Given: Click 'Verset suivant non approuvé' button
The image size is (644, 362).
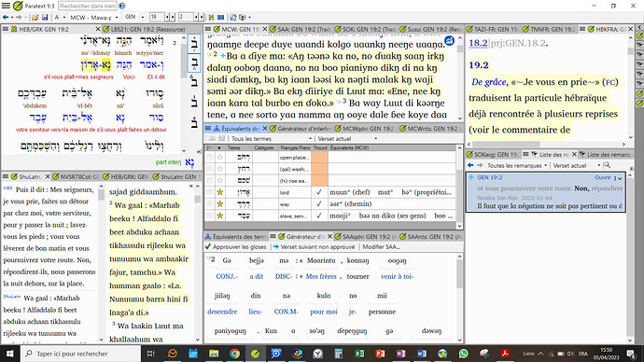Looking at the screenshot, I should click(315, 246).
